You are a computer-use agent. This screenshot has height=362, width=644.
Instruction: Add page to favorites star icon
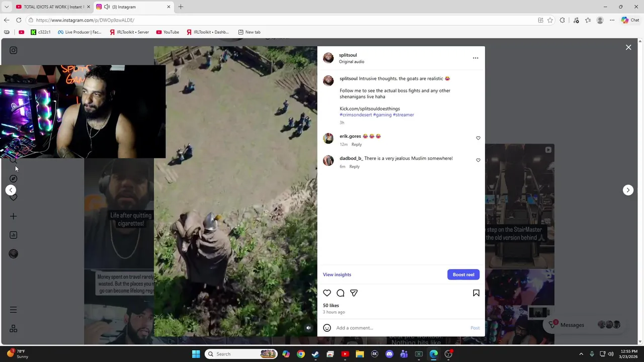(550, 20)
